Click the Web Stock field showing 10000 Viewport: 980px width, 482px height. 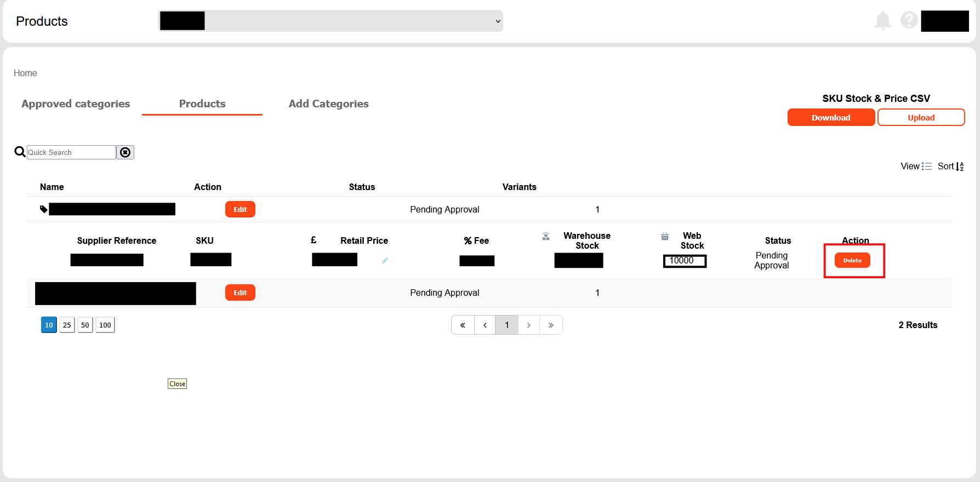[x=685, y=261]
